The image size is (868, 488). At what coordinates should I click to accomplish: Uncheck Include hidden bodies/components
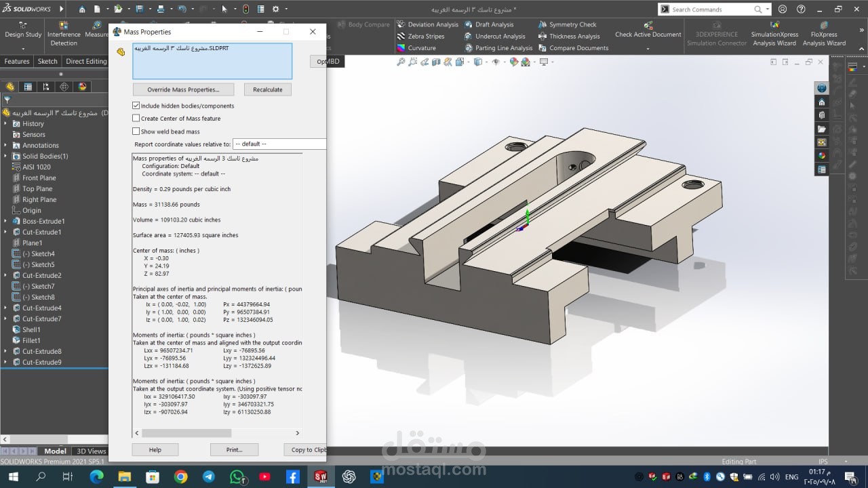136,106
